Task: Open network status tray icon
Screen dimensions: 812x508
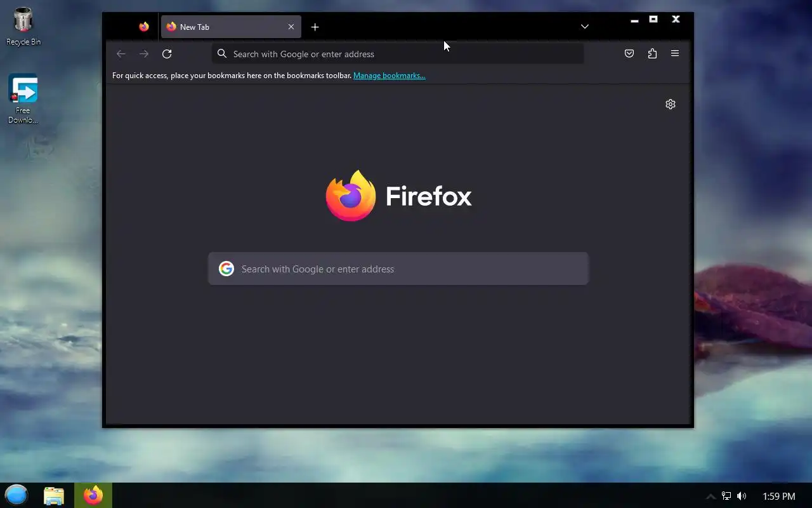Action: [x=726, y=496]
